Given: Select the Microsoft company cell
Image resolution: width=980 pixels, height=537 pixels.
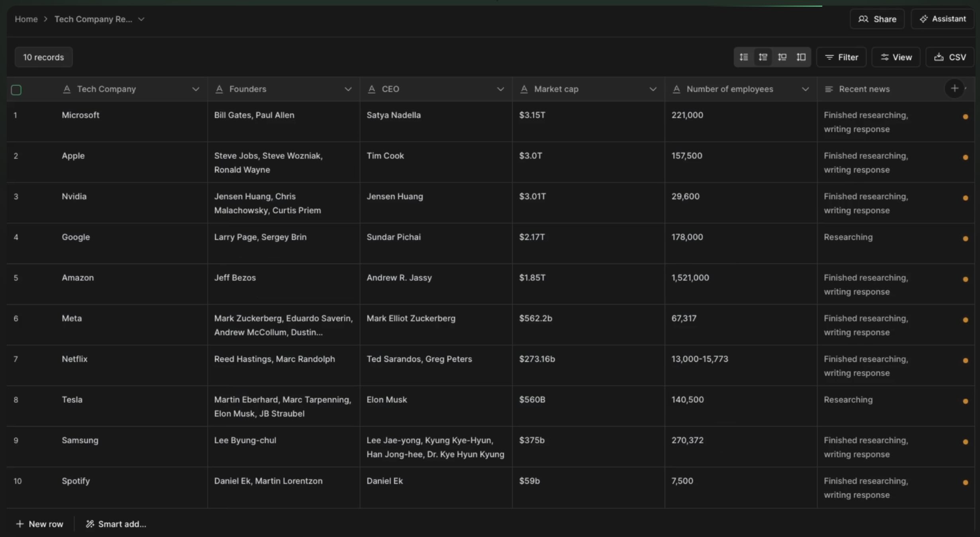Looking at the screenshot, I should [131, 122].
